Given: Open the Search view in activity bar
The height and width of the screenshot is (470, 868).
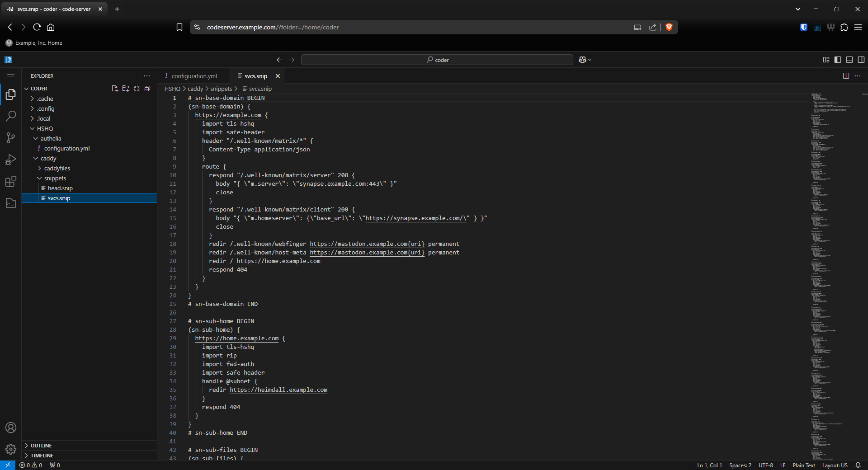Looking at the screenshot, I should [11, 116].
